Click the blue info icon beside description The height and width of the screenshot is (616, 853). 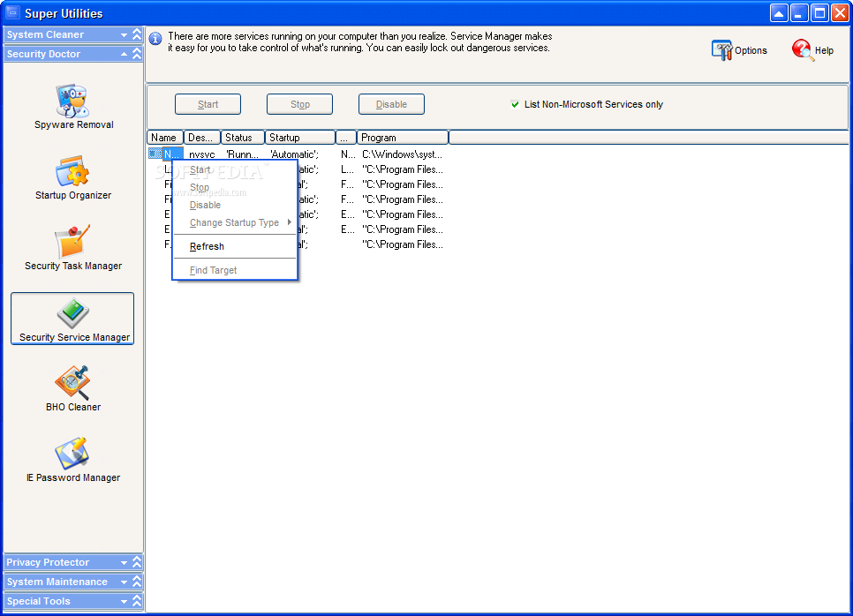[x=155, y=39]
